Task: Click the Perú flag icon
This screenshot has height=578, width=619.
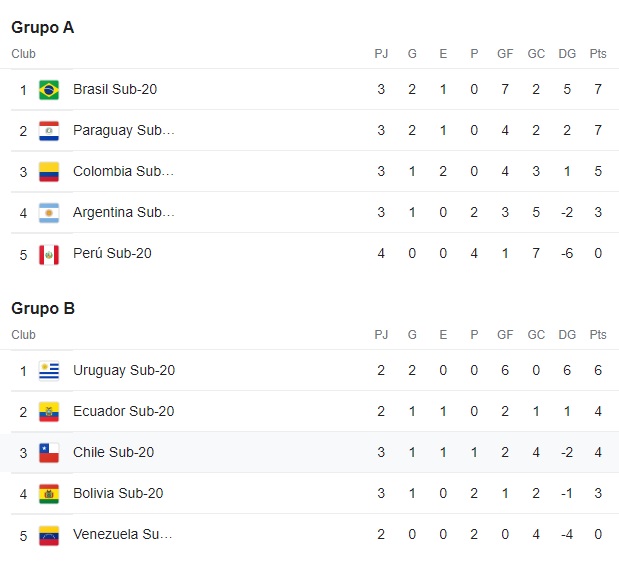Action: pos(49,255)
